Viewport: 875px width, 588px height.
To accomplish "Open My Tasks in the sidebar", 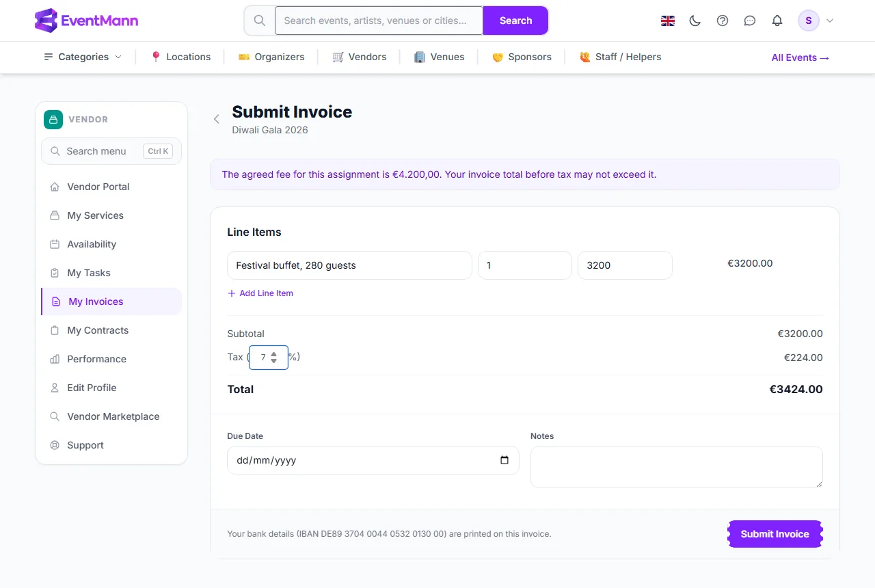I will pos(111,273).
